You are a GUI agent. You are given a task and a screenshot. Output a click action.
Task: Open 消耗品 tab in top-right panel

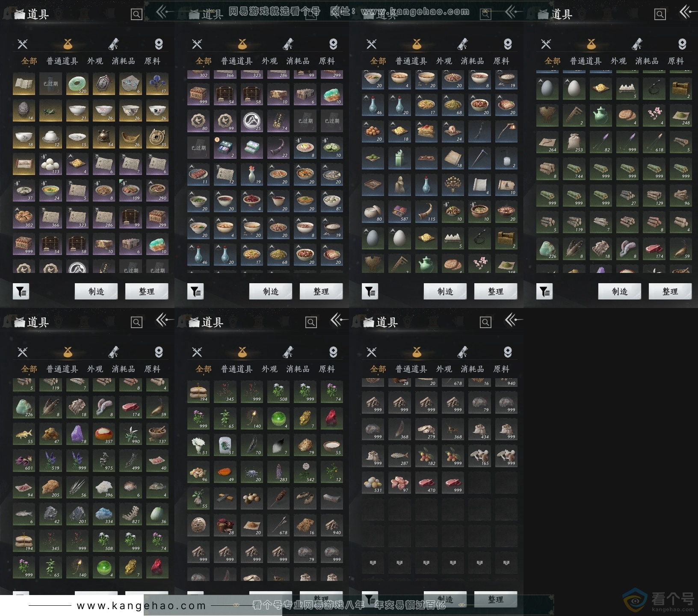tap(647, 61)
